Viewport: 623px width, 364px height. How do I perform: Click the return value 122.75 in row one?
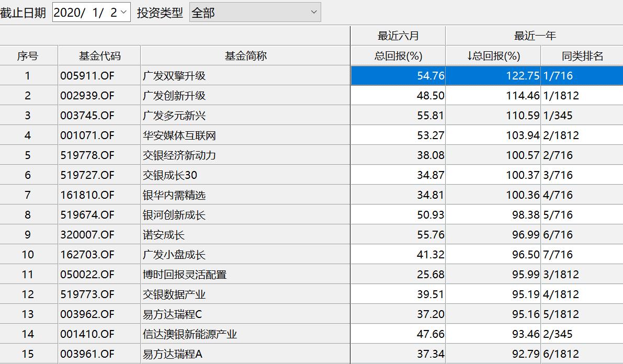(x=524, y=76)
